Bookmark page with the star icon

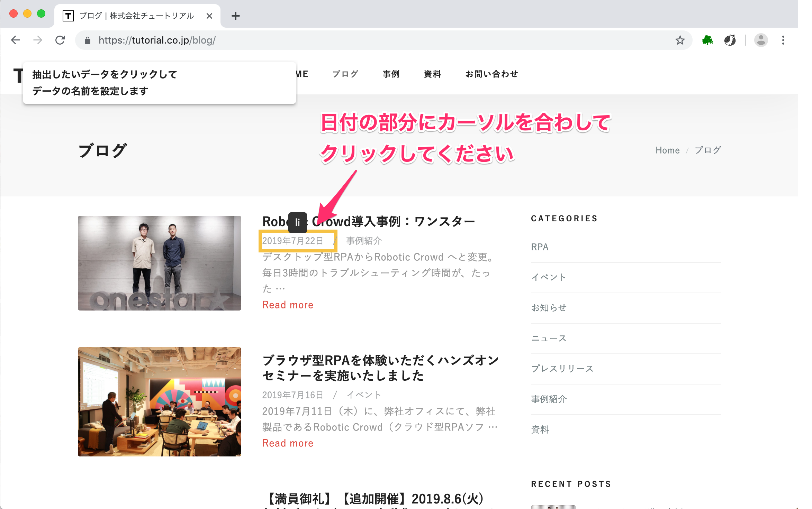pyautogui.click(x=680, y=40)
